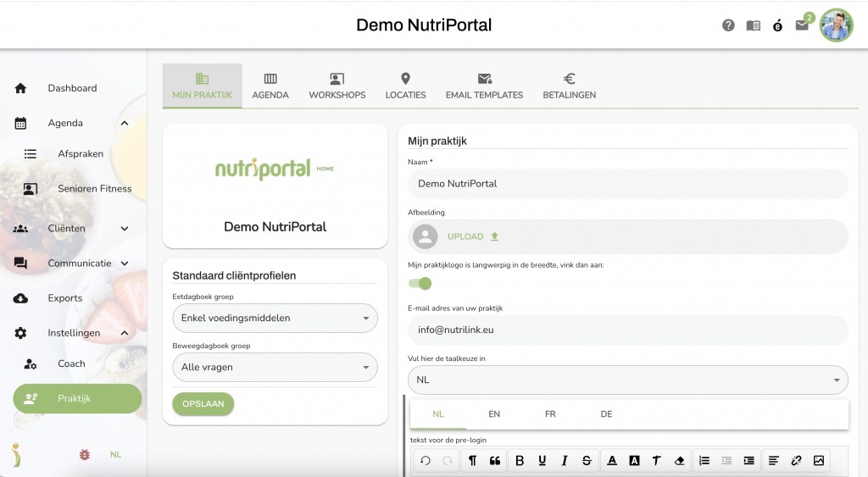This screenshot has width=868, height=477.
Task: Go to Dashboard in the sidebar
Action: (x=72, y=88)
